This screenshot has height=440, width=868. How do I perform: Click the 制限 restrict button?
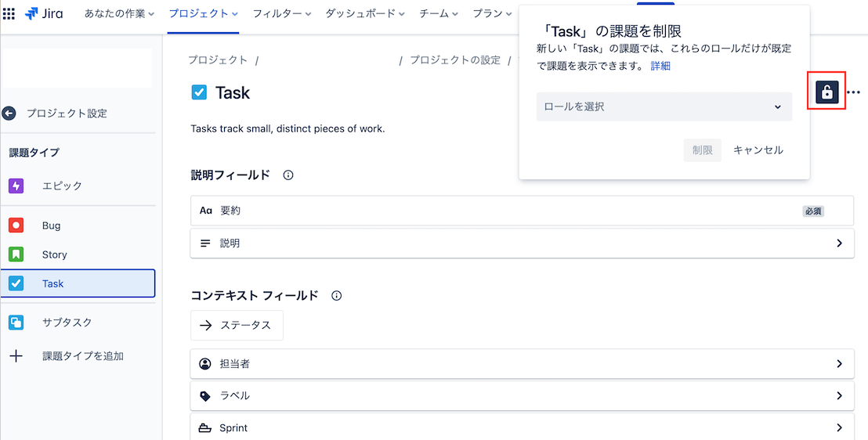coord(702,150)
